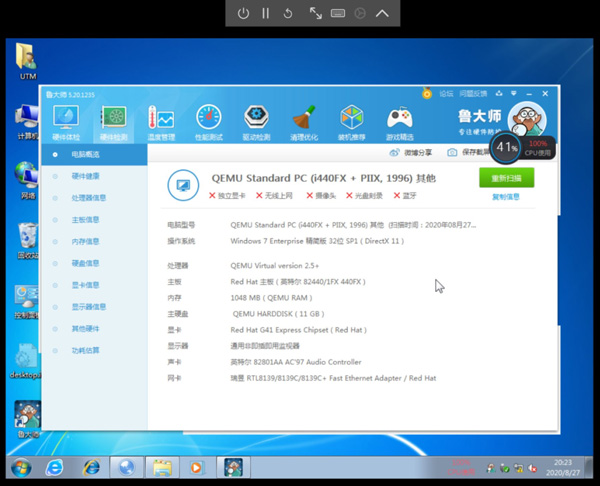This screenshot has height=486, width=600.
Task: Collapse the UTM toolbar with the chevron
Action: (x=382, y=14)
